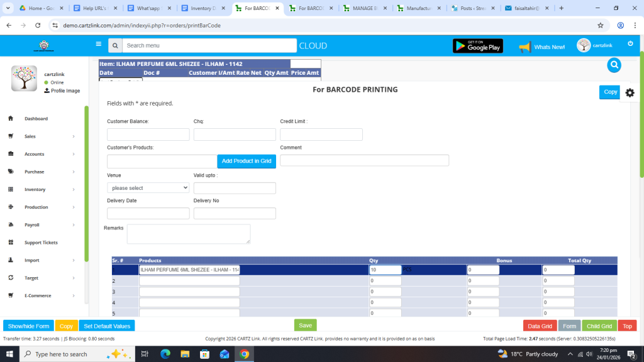Open Support Tickets in the sidebar
The width and height of the screenshot is (644, 362).
[41, 243]
